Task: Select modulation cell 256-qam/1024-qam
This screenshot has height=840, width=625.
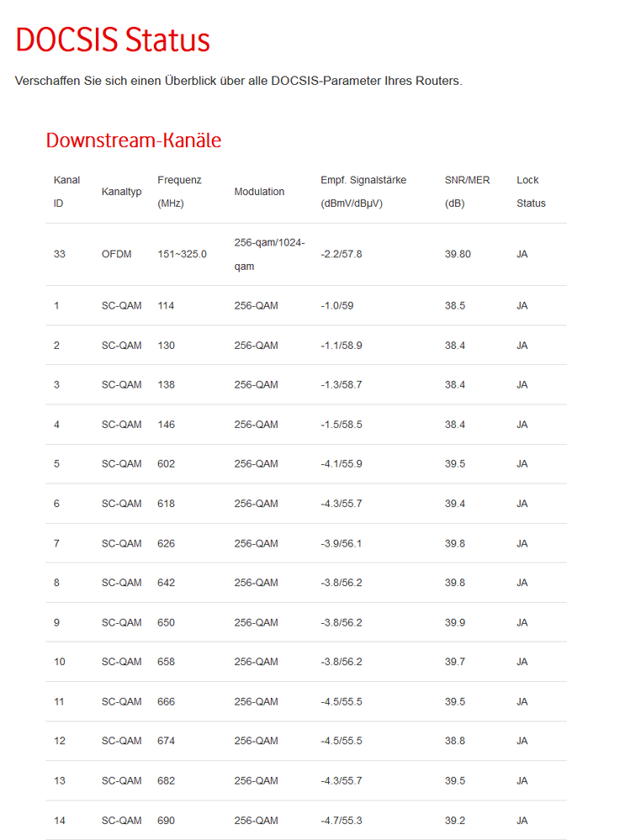Action: click(270, 255)
